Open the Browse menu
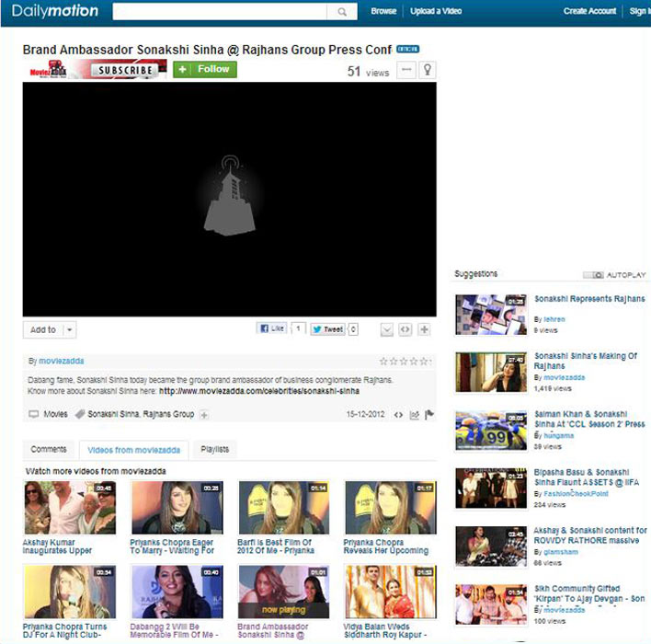This screenshot has height=644, width=651. tap(383, 11)
